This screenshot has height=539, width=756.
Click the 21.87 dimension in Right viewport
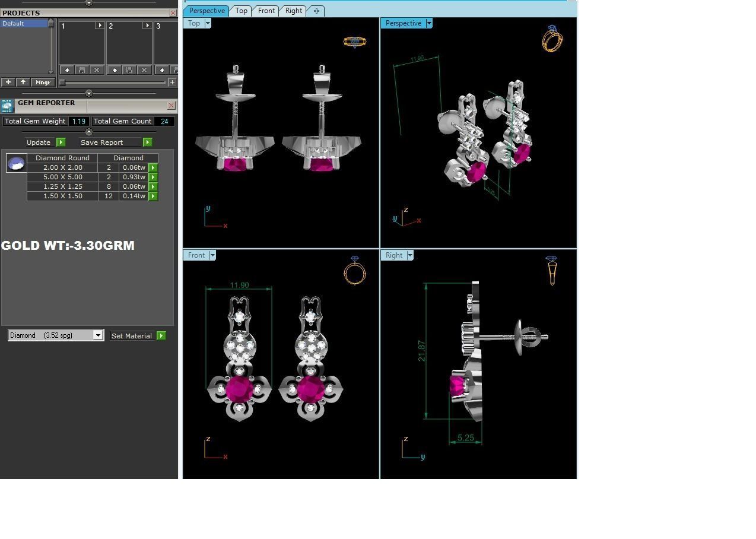point(421,351)
